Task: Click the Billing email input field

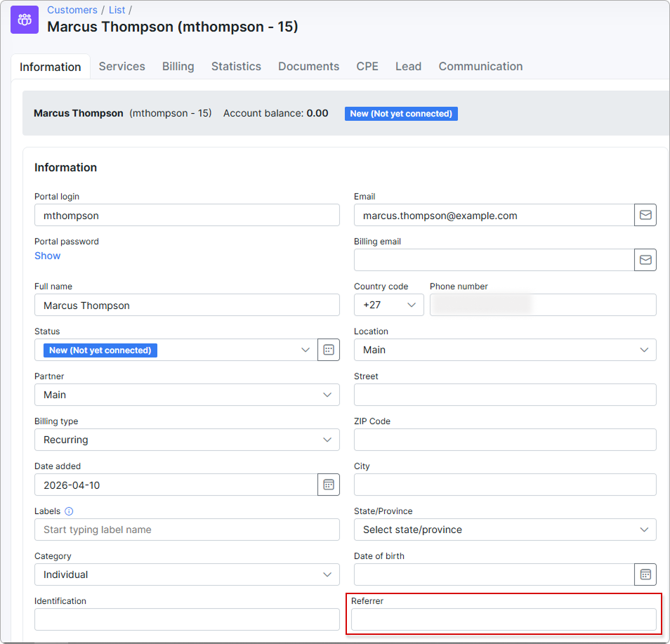Action: [x=494, y=260]
